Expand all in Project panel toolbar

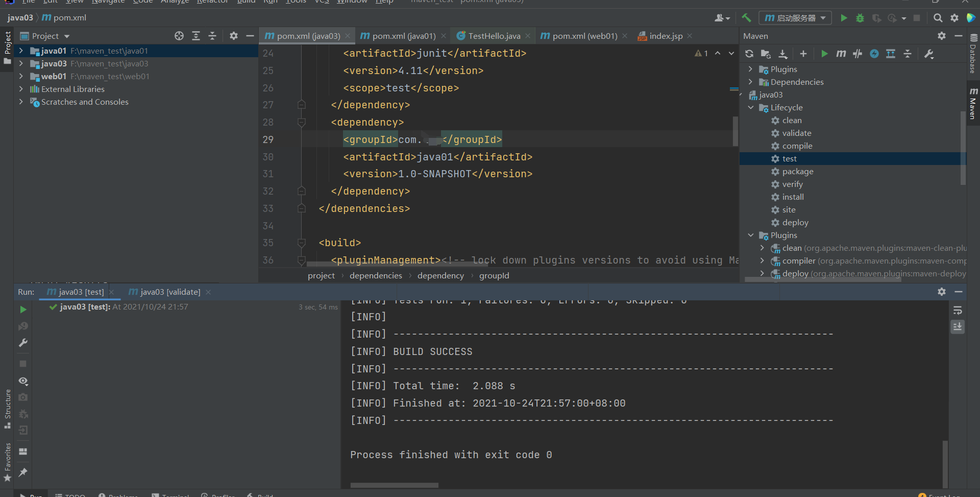pos(196,36)
